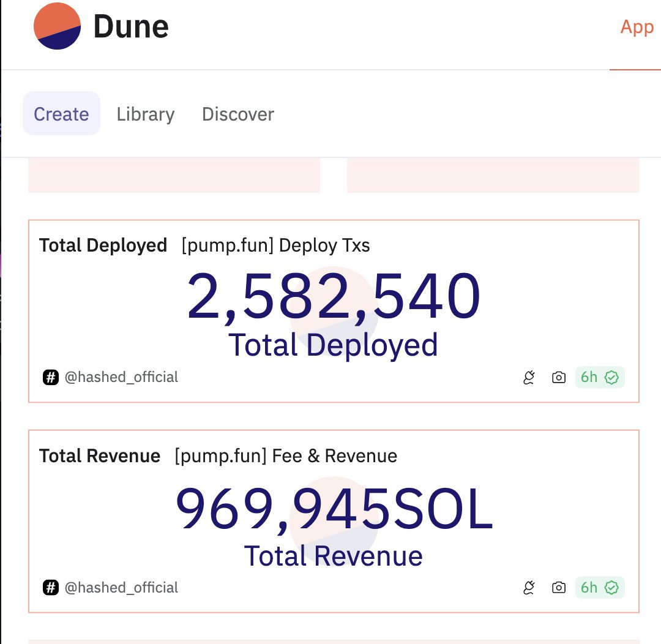The image size is (661, 644).
Task: Click hashed avatar icon in Total Deployed card
Action: pos(51,377)
